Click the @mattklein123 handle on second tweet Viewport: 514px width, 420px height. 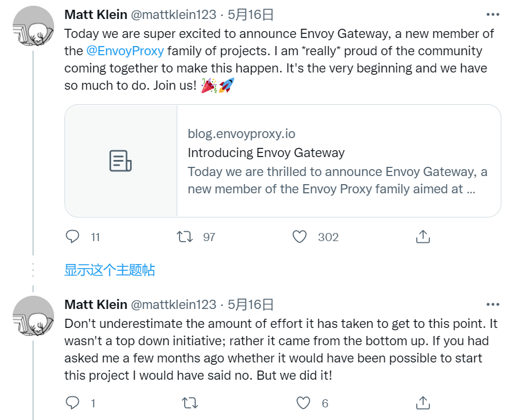point(174,305)
